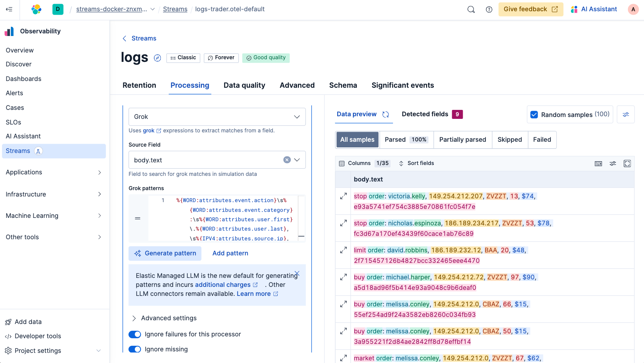644x363 pixels.
Task: Open fullscreen mode for data table
Action: pos(627,163)
